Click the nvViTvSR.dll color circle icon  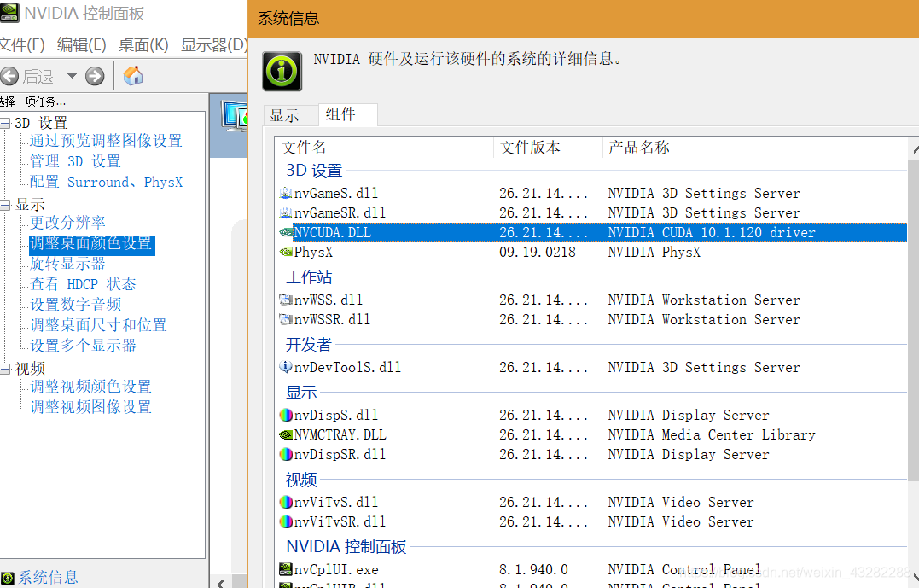(x=286, y=521)
